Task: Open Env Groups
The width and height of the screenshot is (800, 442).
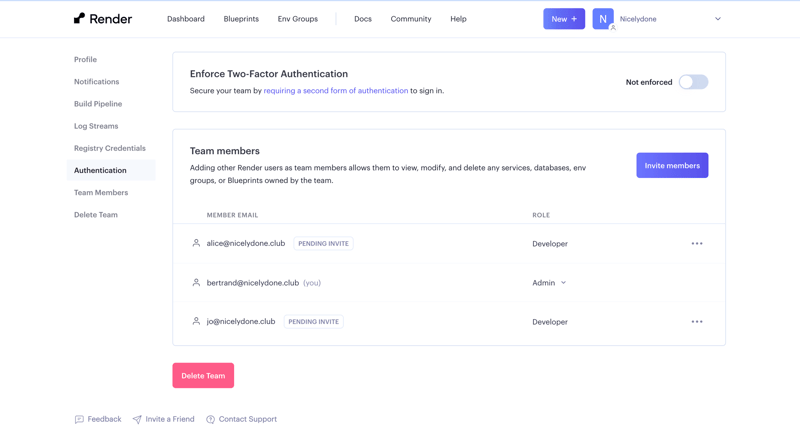Action: coord(297,19)
